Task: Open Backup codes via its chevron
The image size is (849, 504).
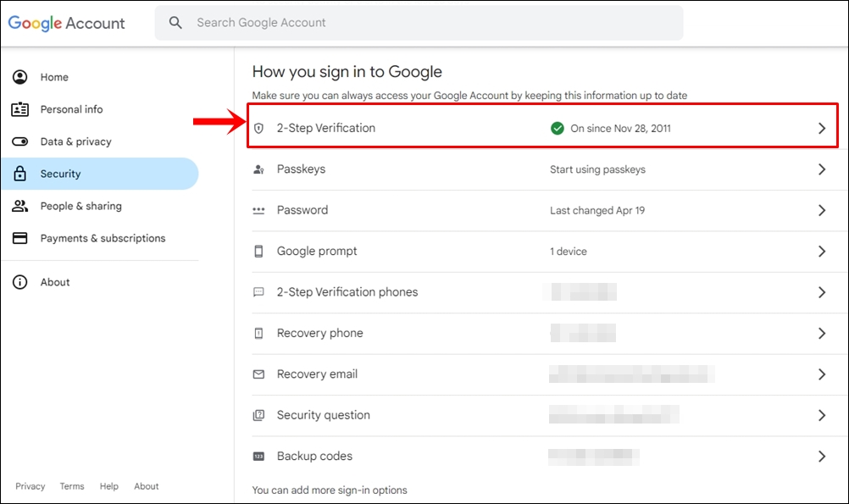Action: (822, 457)
